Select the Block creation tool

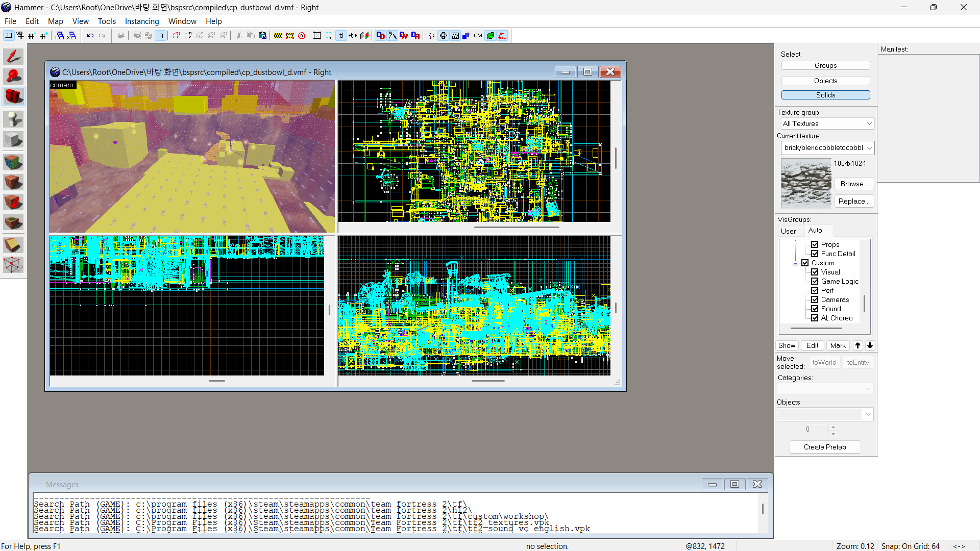click(14, 139)
